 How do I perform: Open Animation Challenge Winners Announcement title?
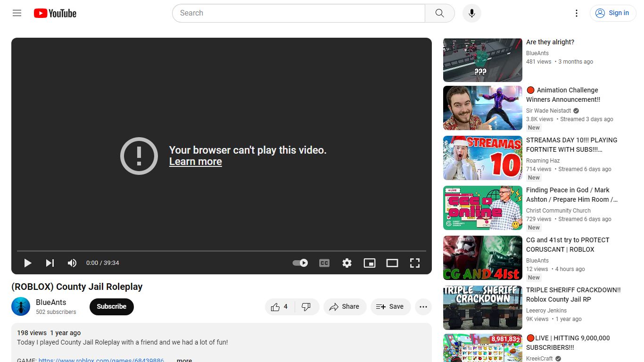(x=563, y=95)
